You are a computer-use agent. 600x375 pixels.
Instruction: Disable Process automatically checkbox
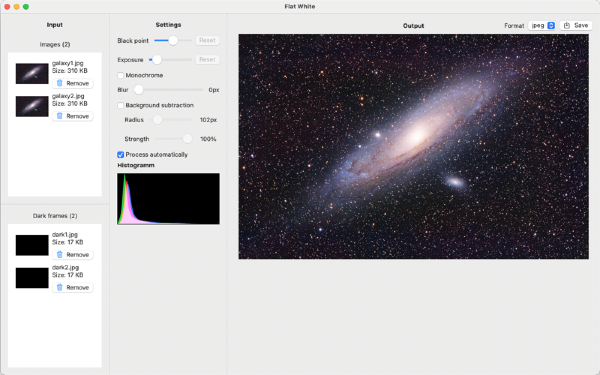[121, 155]
